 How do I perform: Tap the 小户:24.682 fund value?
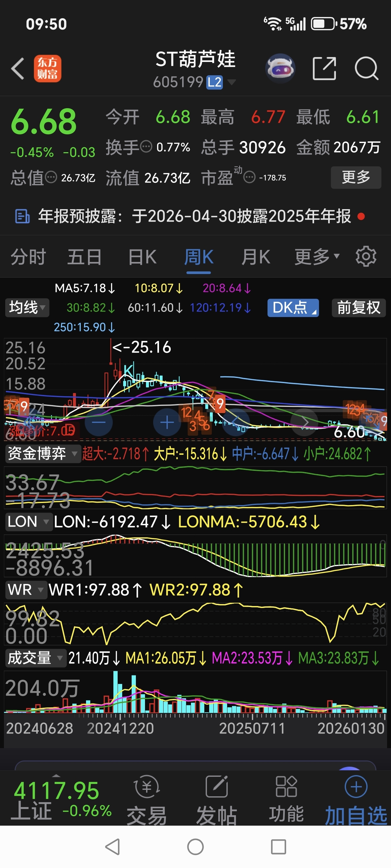(x=338, y=454)
